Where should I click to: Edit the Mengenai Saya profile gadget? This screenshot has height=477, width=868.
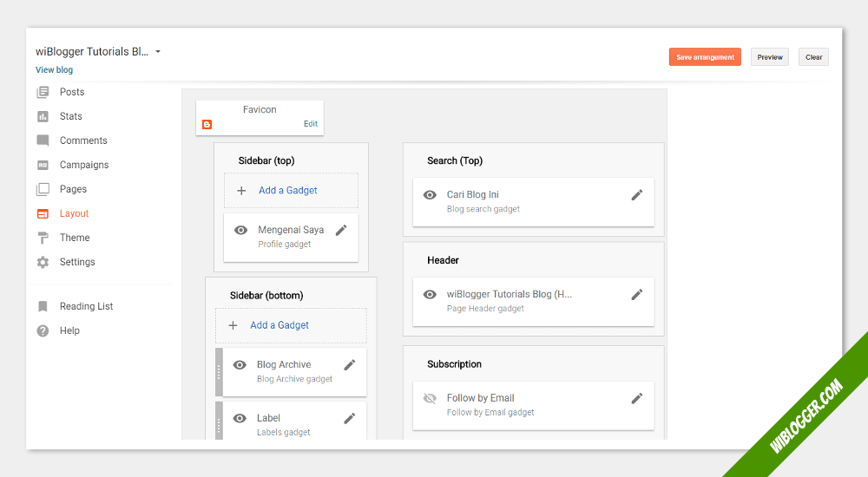[x=341, y=230]
